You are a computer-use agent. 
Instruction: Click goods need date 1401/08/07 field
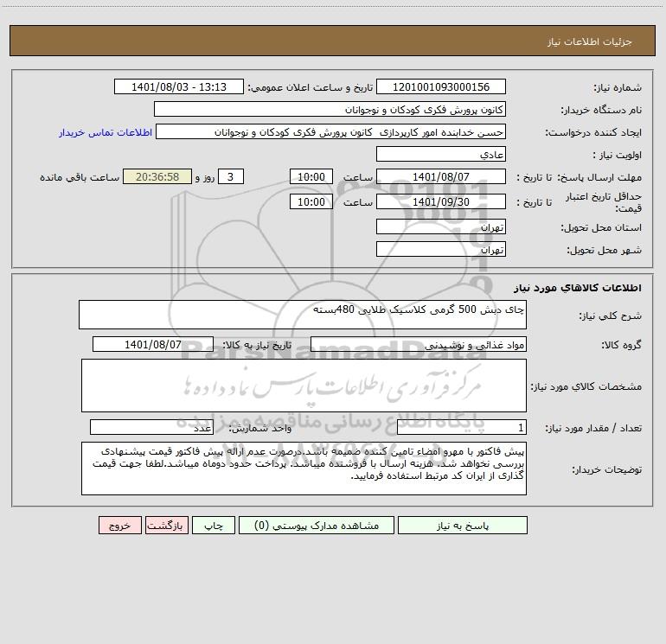click(x=153, y=344)
